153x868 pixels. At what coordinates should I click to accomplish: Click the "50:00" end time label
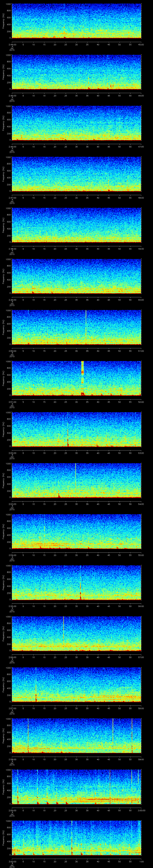141,300
